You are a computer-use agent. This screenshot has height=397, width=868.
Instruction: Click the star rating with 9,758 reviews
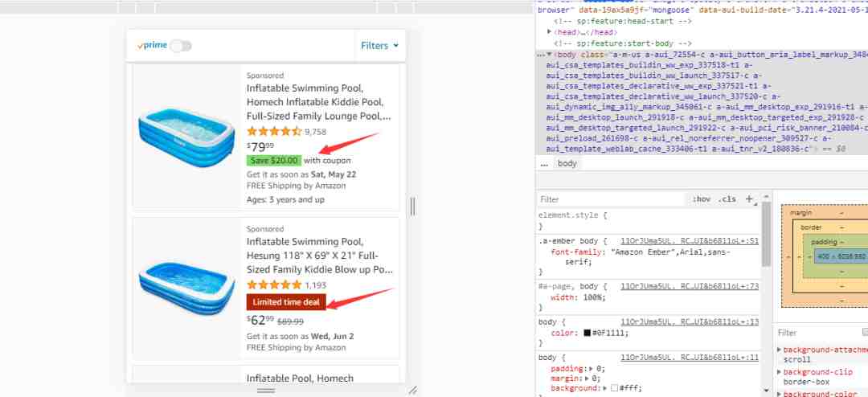click(x=274, y=132)
